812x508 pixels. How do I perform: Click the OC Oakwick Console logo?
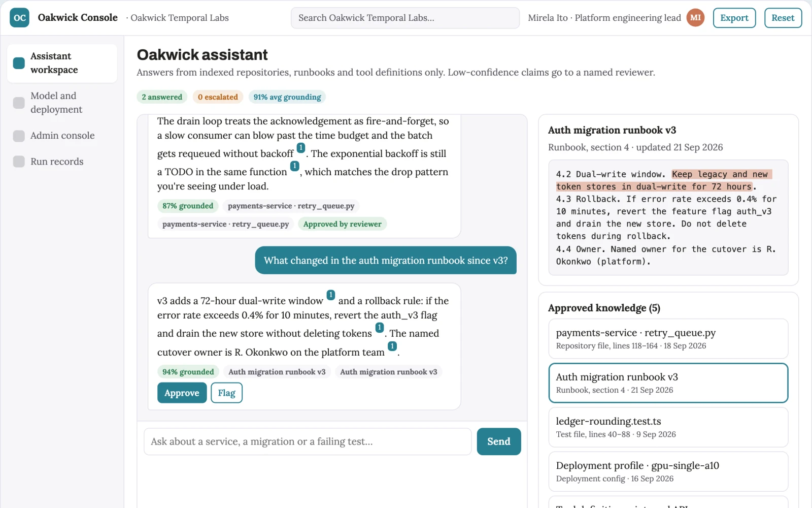pos(19,18)
